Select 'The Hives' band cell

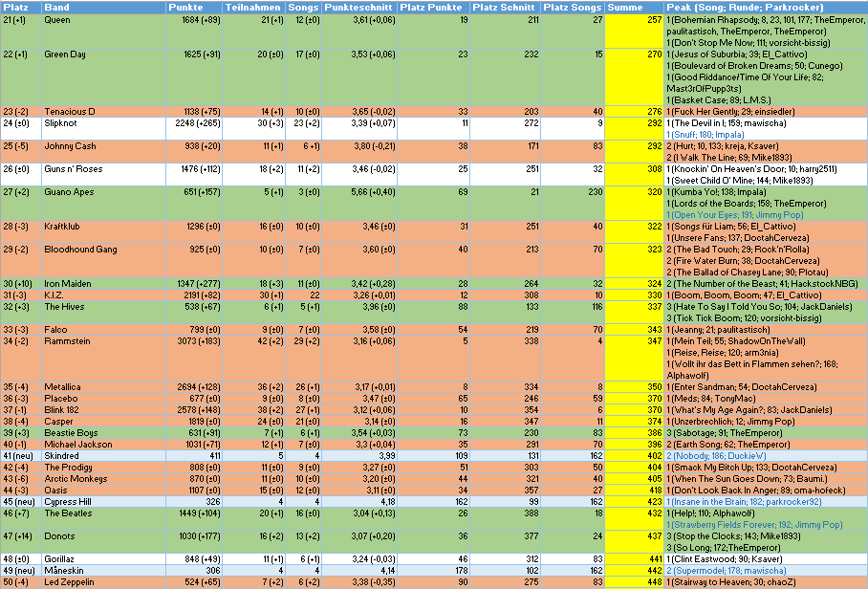pyautogui.click(x=103, y=313)
